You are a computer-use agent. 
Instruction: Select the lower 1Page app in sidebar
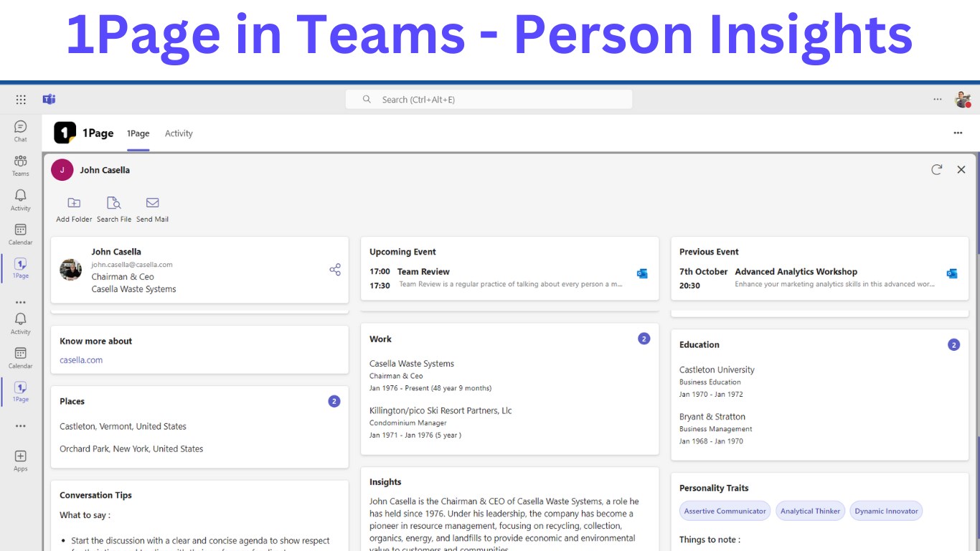(x=21, y=392)
